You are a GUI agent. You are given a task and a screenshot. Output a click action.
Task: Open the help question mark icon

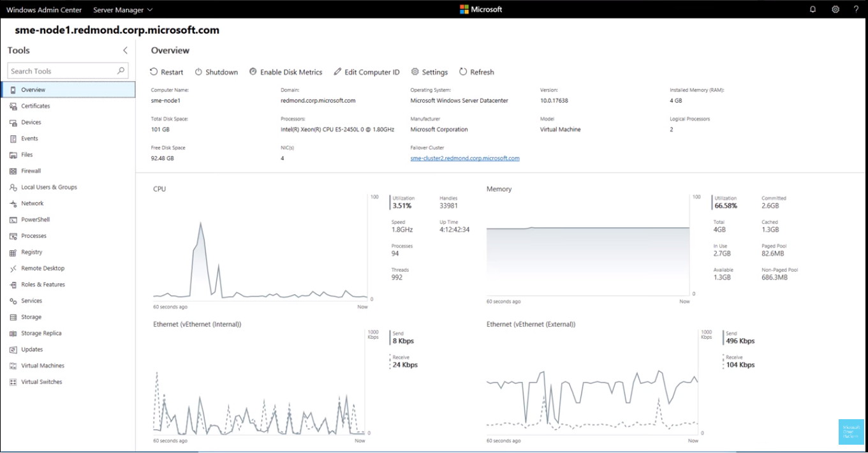point(857,10)
